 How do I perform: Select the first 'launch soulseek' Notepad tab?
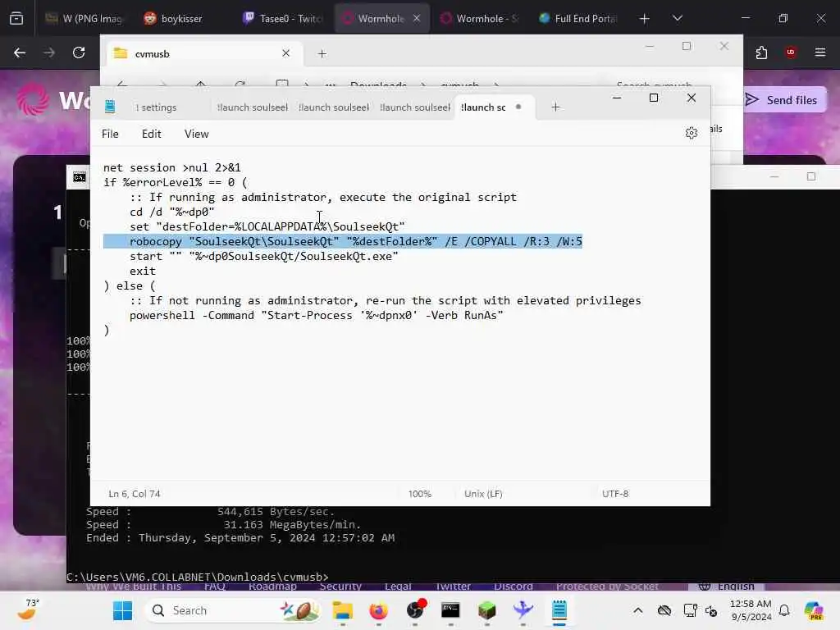(x=253, y=107)
